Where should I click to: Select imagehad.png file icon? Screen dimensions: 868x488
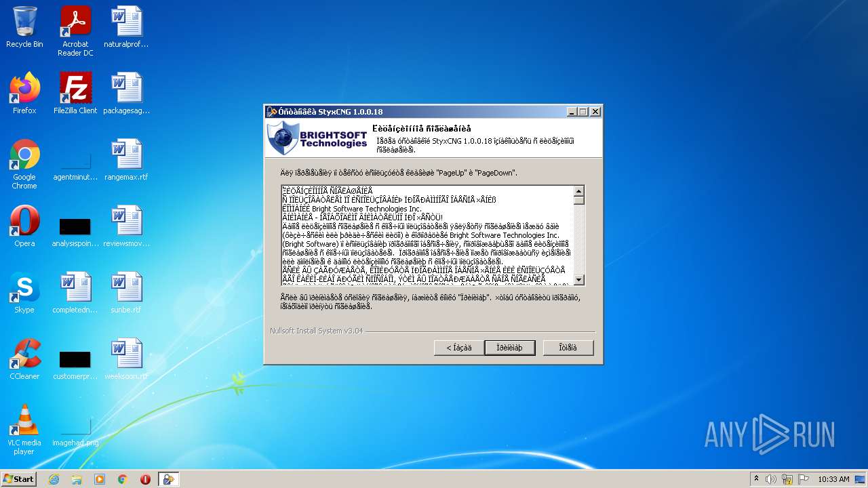pyautogui.click(x=75, y=432)
